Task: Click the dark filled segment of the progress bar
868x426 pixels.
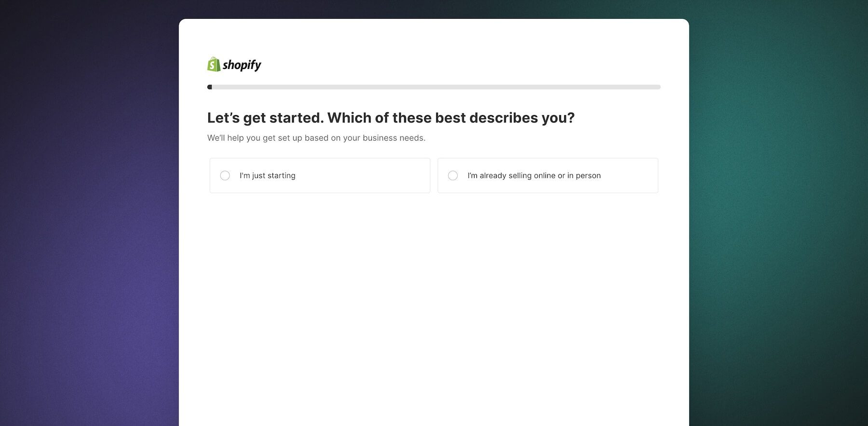Action: point(210,87)
